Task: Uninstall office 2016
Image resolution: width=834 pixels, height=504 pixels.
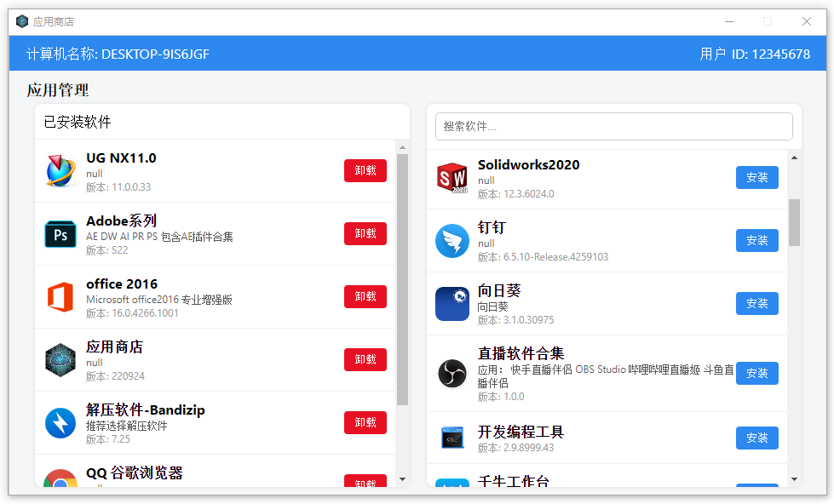Action: pos(365,296)
